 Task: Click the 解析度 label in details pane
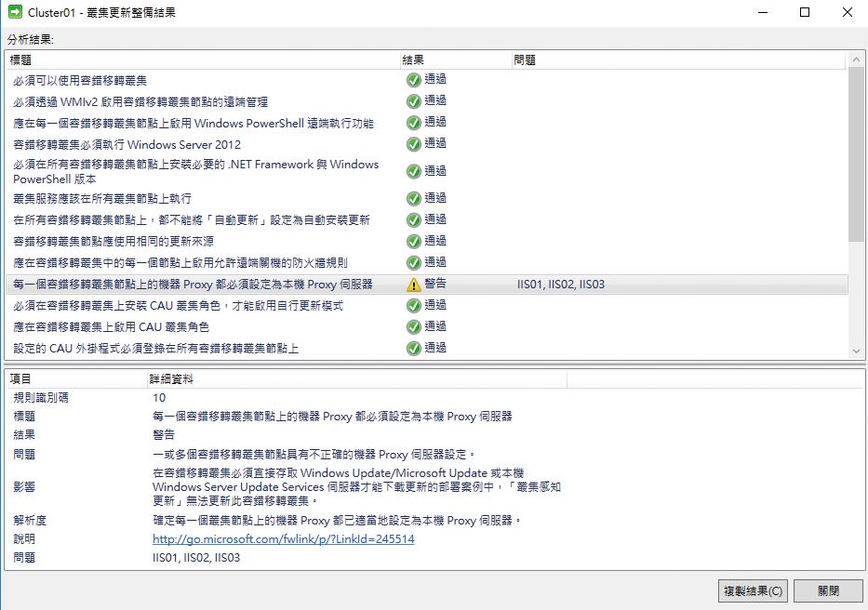click(x=30, y=521)
